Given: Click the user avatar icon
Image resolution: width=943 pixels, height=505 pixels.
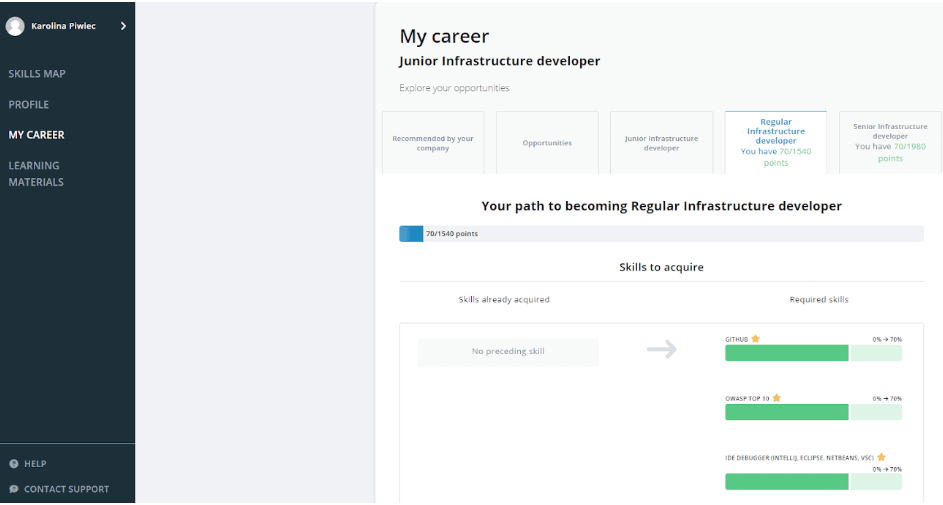Looking at the screenshot, I should pyautogui.click(x=15, y=27).
